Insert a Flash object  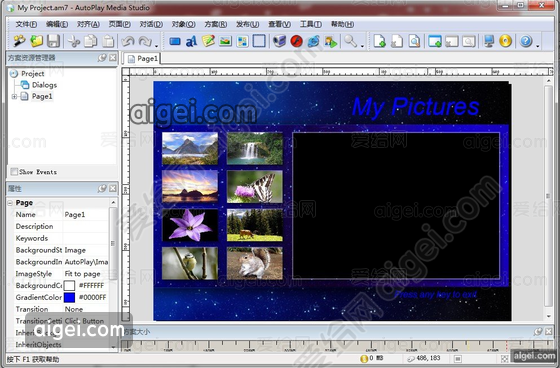(x=296, y=41)
